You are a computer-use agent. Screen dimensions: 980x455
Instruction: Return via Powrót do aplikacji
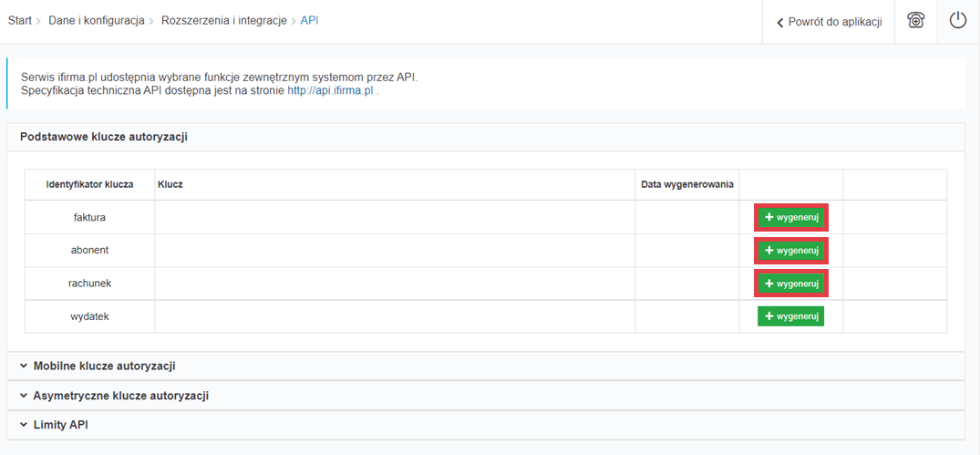829,22
